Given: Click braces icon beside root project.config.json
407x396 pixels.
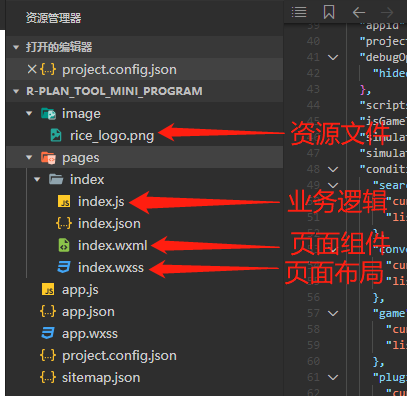Looking at the screenshot, I should 48,355.
